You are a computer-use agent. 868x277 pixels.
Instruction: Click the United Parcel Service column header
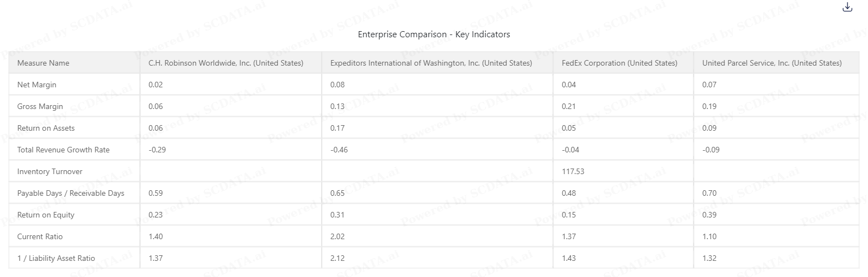click(x=772, y=63)
